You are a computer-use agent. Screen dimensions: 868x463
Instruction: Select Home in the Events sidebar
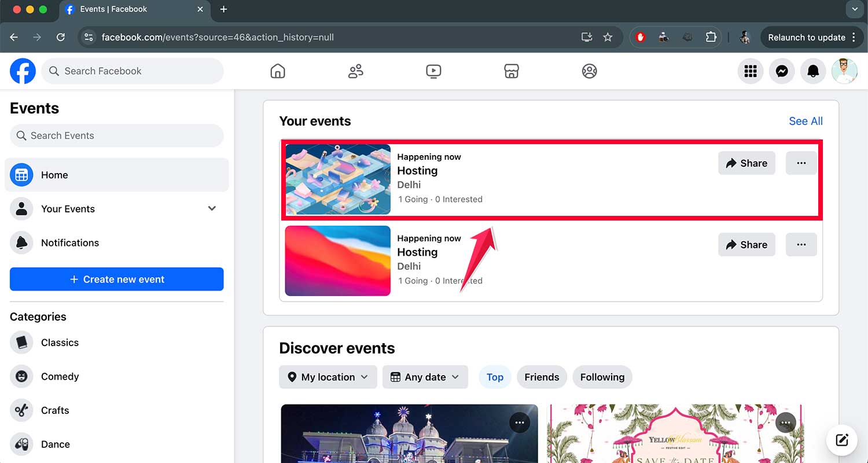(x=54, y=174)
